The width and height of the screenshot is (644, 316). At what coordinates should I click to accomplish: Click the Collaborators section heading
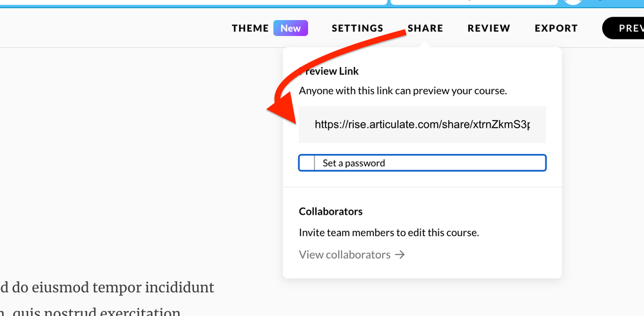[x=331, y=212]
